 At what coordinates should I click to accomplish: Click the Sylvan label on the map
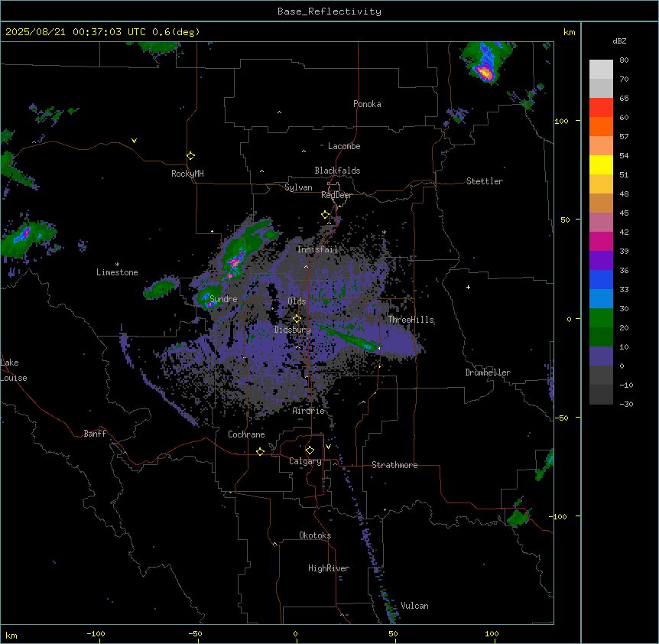click(x=298, y=187)
